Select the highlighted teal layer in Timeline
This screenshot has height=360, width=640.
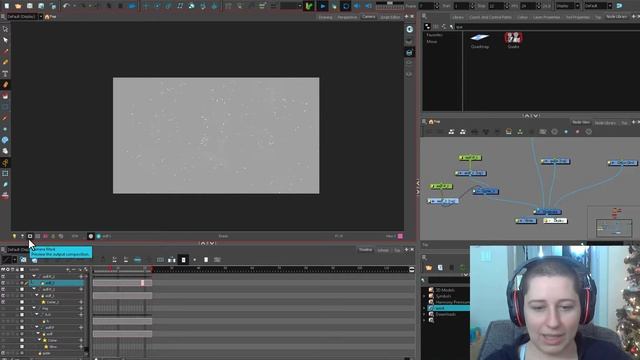56,283
